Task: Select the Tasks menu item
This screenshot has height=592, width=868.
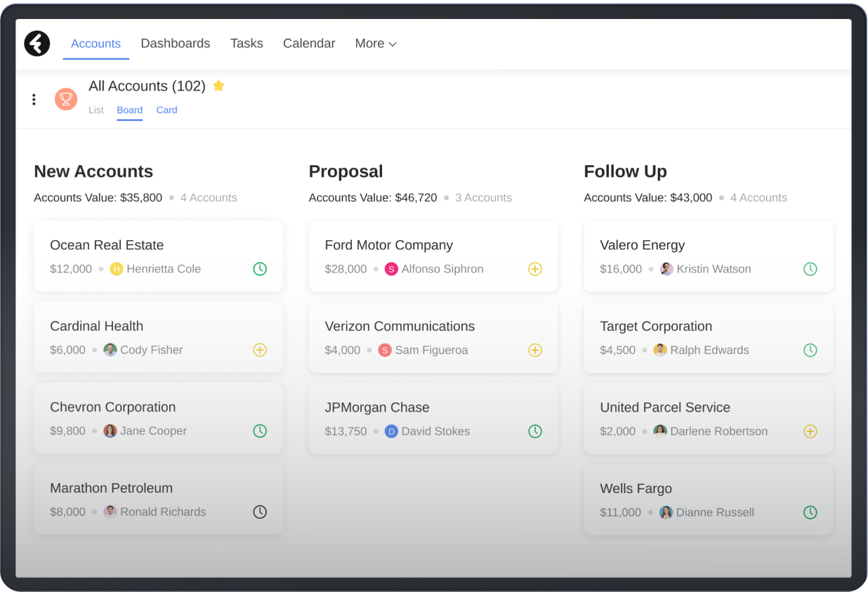Action: point(246,44)
